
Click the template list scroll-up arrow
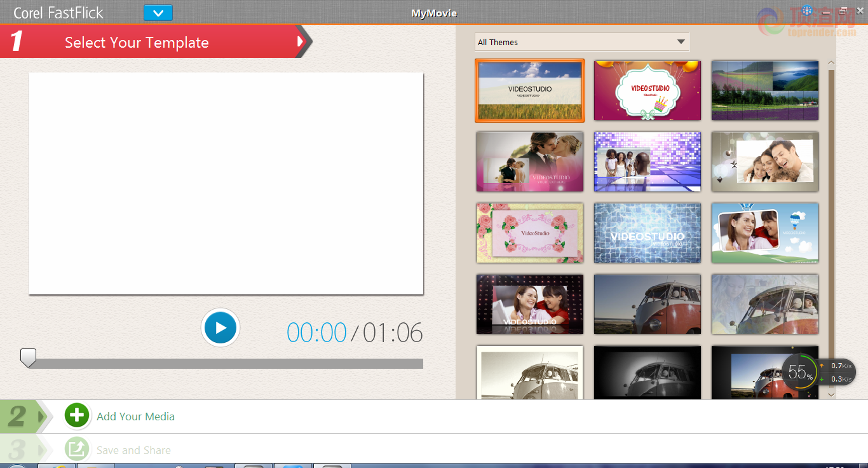click(x=831, y=63)
